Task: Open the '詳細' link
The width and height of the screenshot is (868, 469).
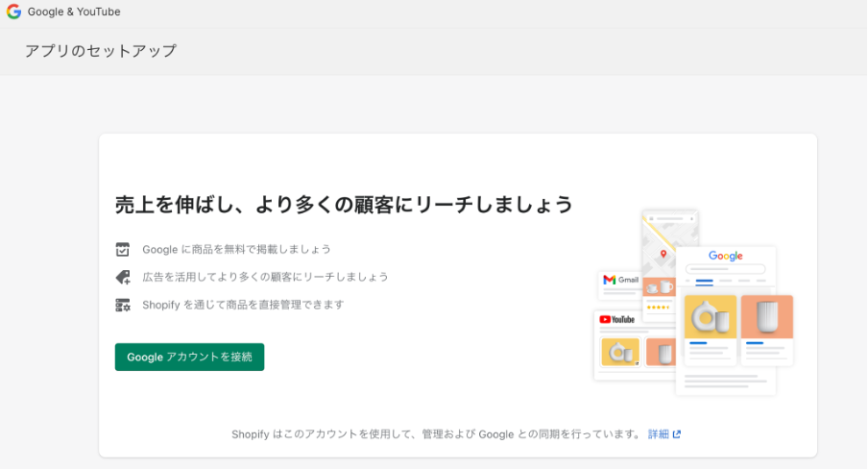Action: (658, 434)
